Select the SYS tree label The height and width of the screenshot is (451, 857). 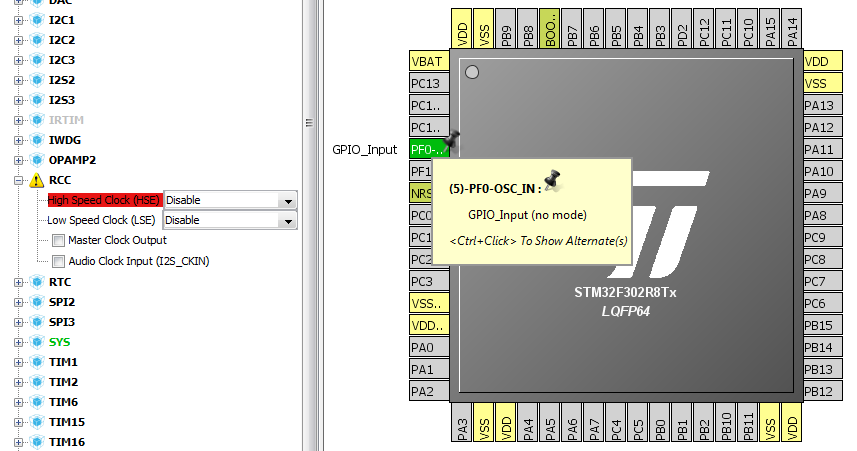coord(60,342)
